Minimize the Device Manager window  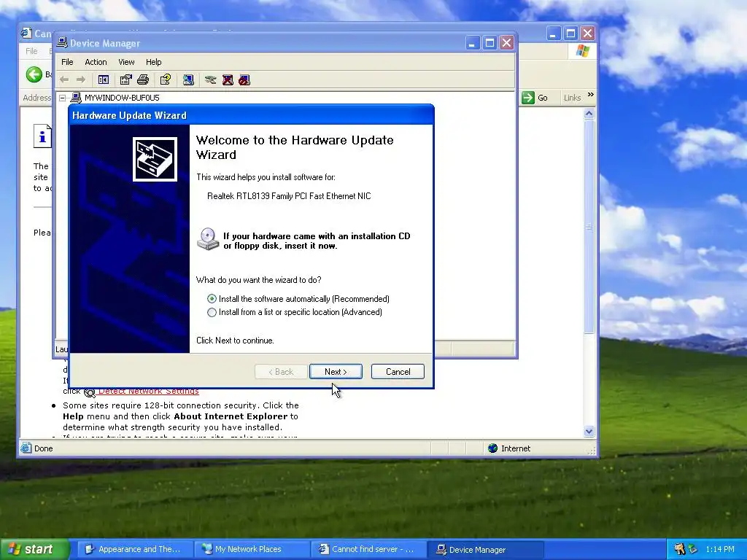[472, 43]
